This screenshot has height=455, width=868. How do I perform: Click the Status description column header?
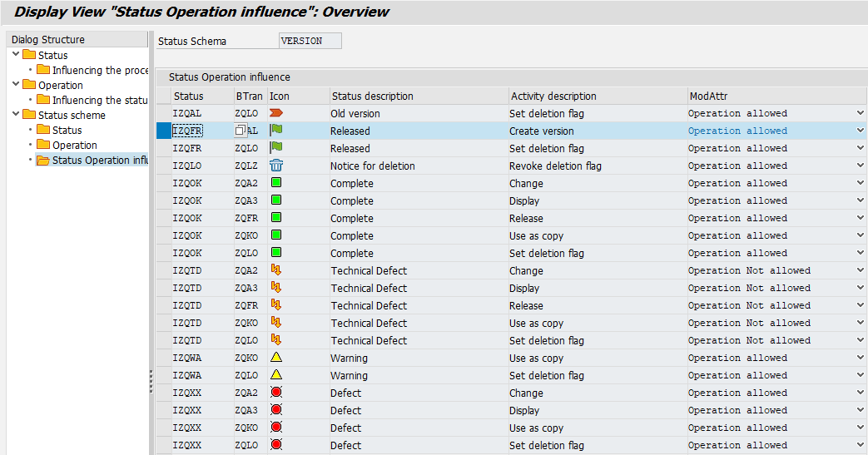(371, 96)
